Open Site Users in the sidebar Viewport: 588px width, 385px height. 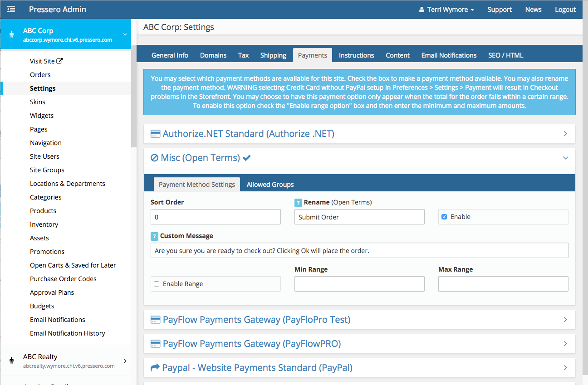coord(44,156)
